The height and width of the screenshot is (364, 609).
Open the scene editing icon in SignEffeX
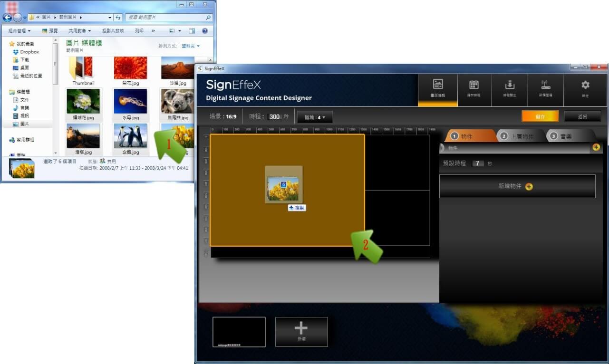coord(438,89)
